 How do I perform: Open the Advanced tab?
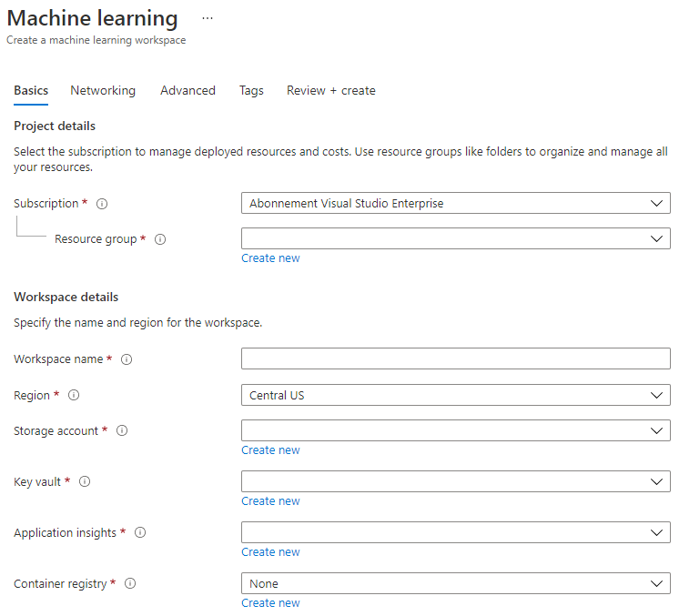(187, 91)
